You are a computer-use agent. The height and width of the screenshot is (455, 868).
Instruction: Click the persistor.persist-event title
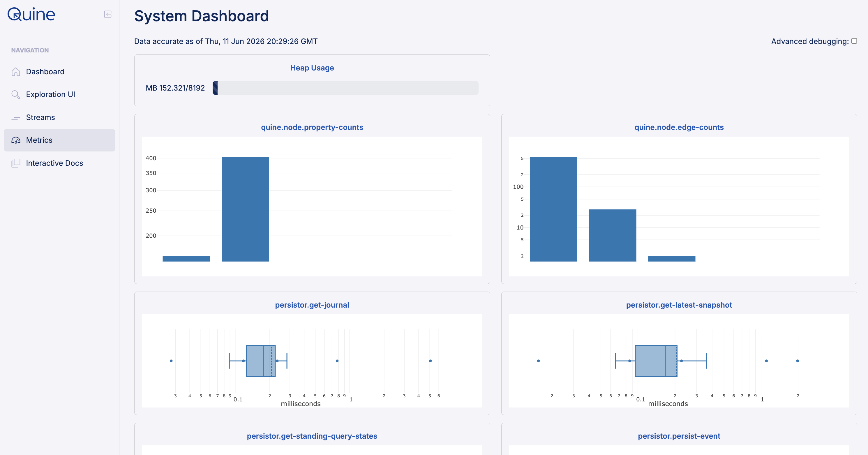coord(679,436)
